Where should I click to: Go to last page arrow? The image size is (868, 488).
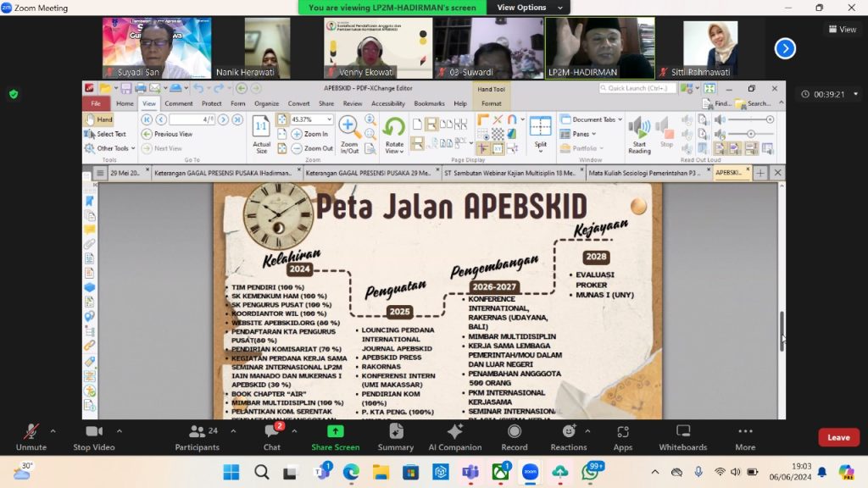[x=237, y=119]
